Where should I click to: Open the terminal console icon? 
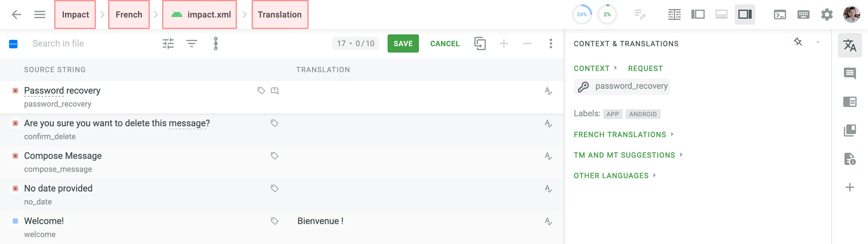pos(780,14)
